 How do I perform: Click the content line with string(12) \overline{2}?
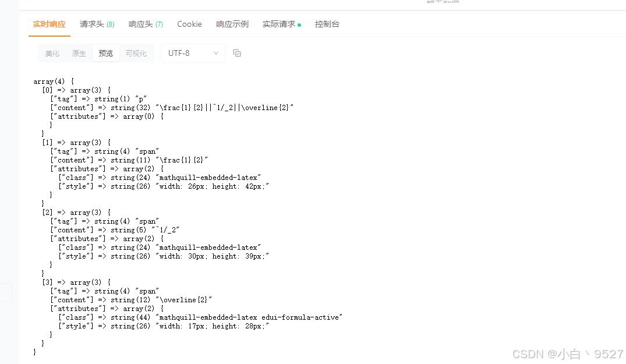tap(131, 300)
